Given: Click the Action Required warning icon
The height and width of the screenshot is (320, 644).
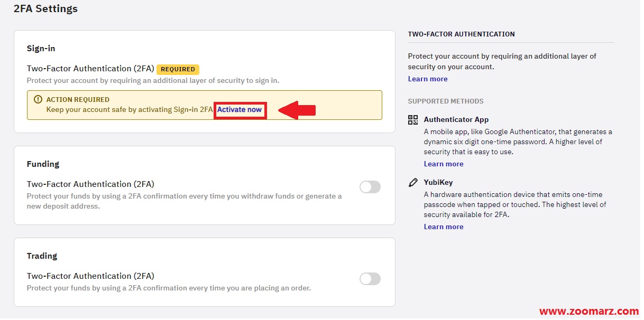Looking at the screenshot, I should pos(38,99).
